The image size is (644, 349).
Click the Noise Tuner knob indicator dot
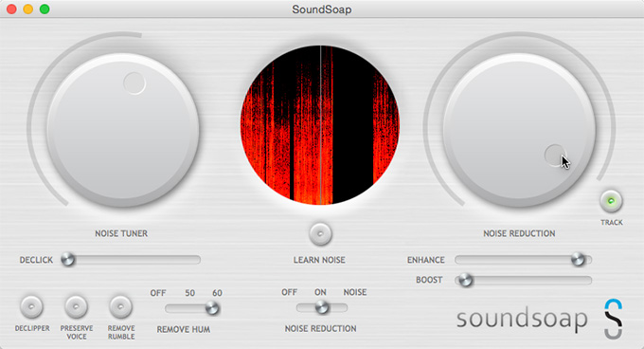pyautogui.click(x=134, y=83)
